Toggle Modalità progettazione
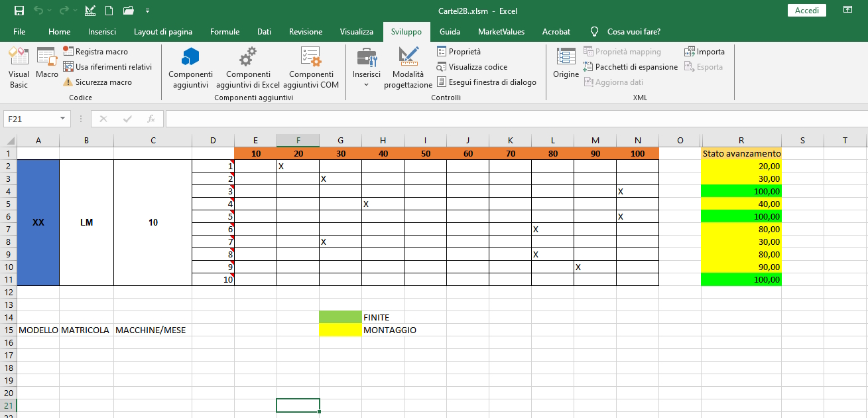Viewport: 868px width, 418px height. point(408,68)
